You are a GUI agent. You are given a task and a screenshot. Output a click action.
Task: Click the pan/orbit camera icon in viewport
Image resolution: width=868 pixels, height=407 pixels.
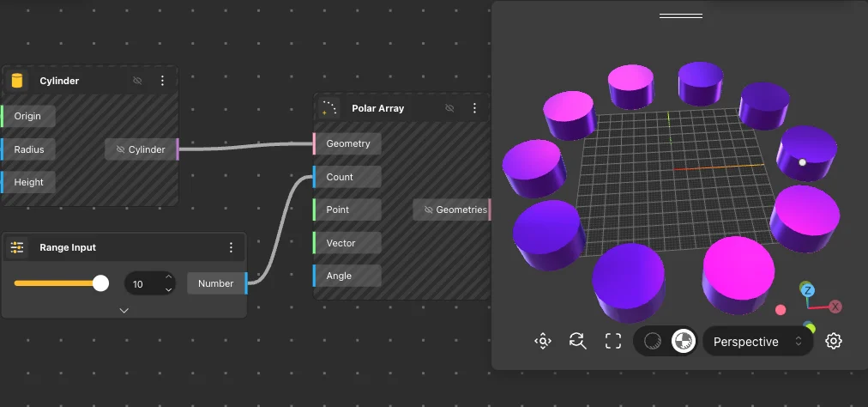(x=542, y=342)
